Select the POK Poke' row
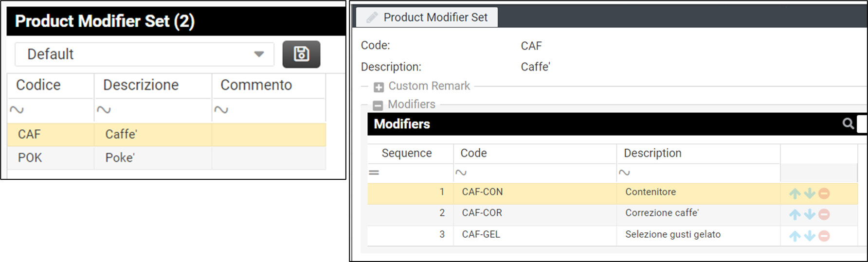 point(120,158)
